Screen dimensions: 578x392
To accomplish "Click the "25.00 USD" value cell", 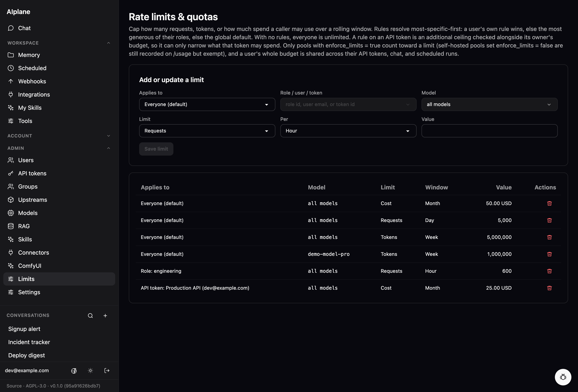I will pyautogui.click(x=499, y=288).
